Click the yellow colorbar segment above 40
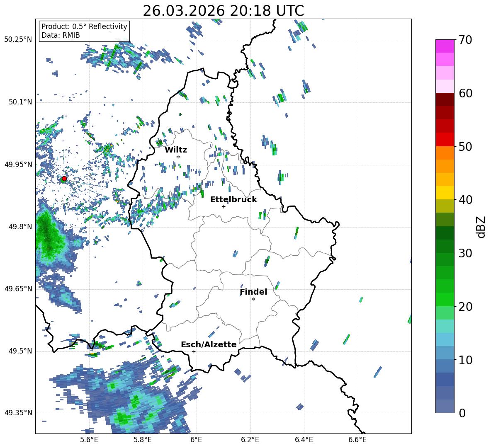The image size is (491, 448). pyautogui.click(x=445, y=193)
